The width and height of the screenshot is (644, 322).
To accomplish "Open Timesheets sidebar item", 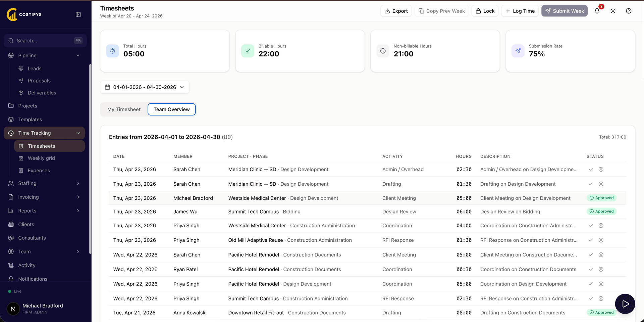I will tap(49, 146).
